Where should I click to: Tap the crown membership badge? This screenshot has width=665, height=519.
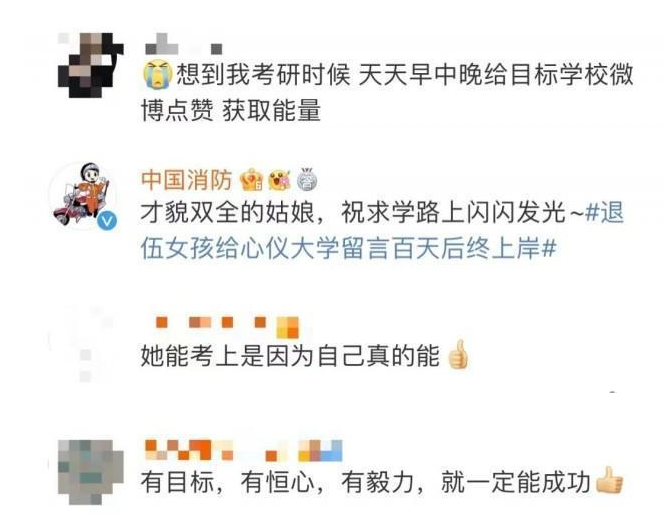[x=251, y=180]
